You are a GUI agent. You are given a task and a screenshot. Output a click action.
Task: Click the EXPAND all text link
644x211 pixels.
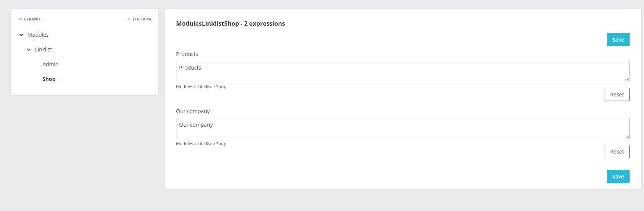tap(32, 19)
